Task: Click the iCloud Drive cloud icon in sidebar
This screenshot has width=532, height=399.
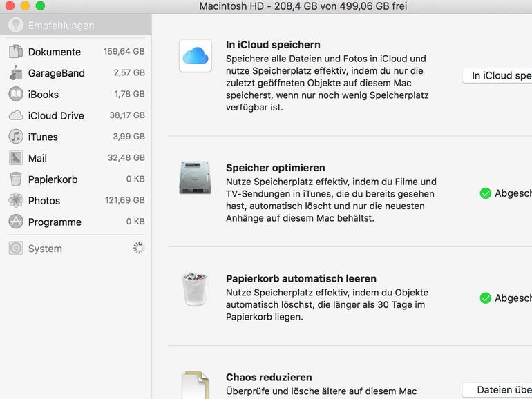Action: pos(16,115)
